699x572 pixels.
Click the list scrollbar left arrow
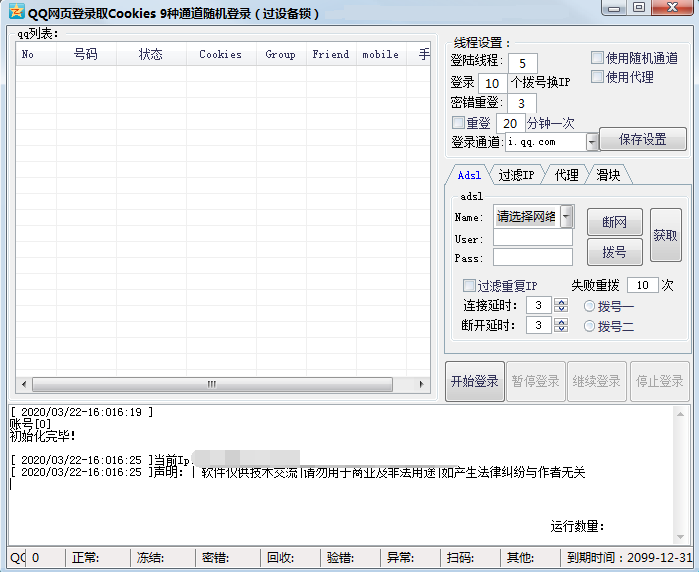pos(24,384)
